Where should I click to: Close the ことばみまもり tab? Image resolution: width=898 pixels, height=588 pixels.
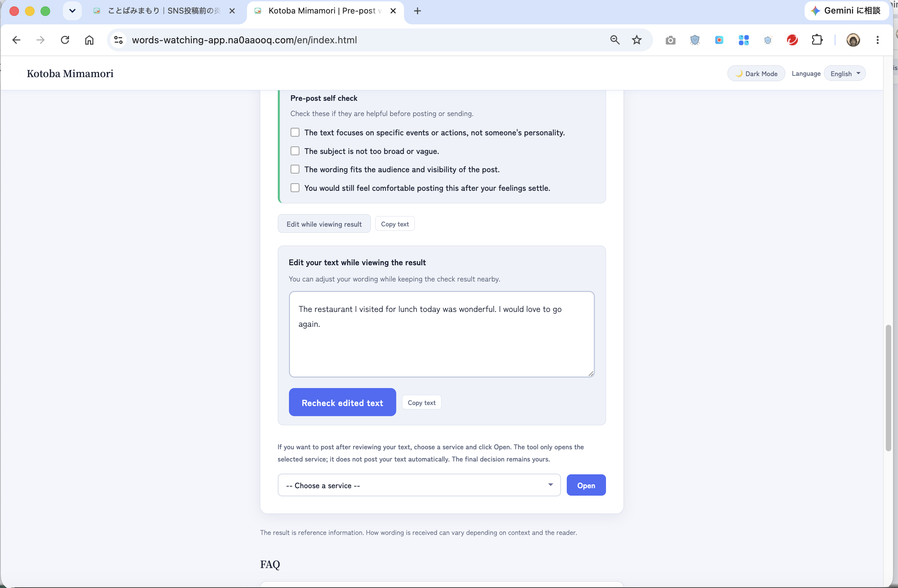coord(232,11)
